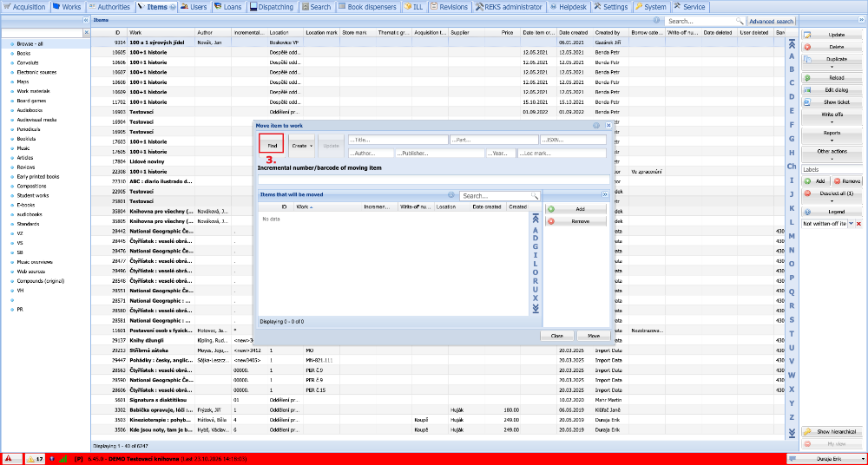Click the green Add button in the dialog
Screen dimensions: 868x465
[575, 209]
